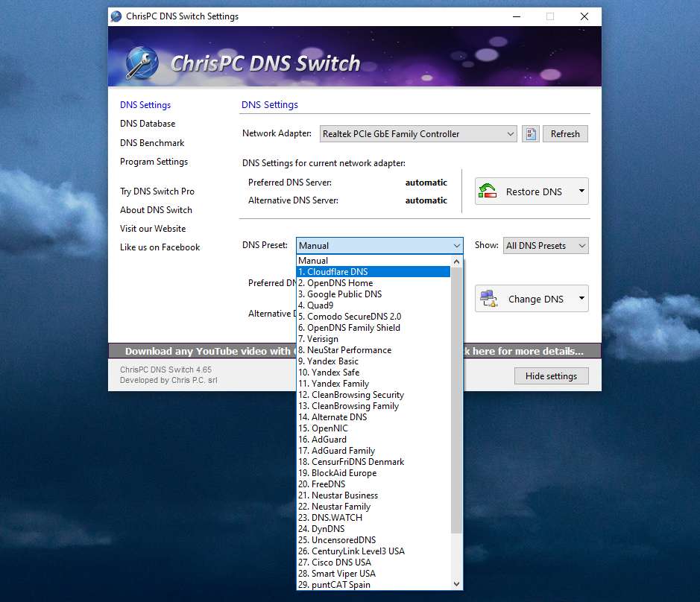Select 16. AdGuard preset
The width and height of the screenshot is (700, 602).
[x=373, y=439]
